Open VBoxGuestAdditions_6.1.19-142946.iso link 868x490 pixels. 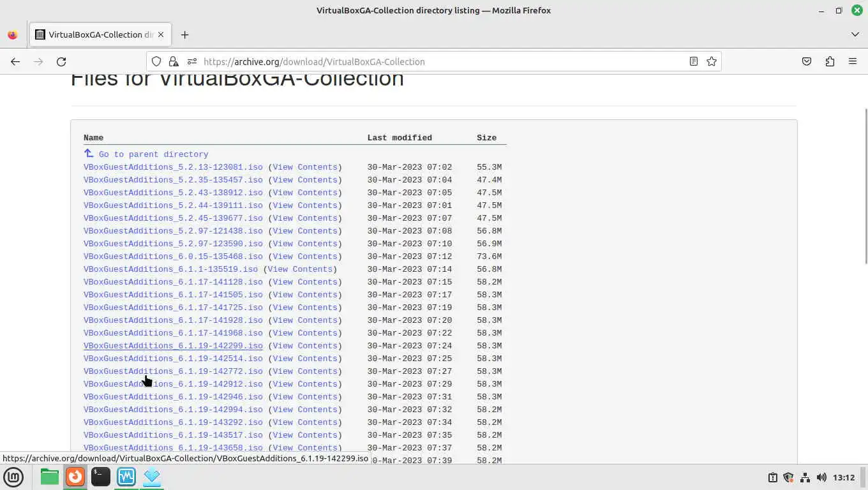(x=173, y=397)
